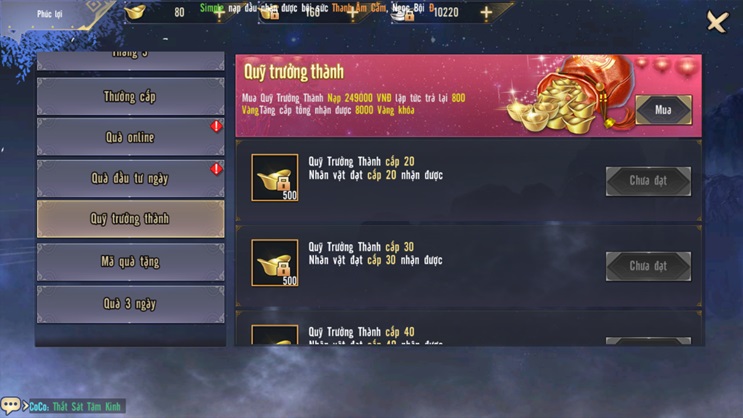Open the Mã quà tặng tab
Viewport: 743px width, 418px height.
click(x=130, y=262)
